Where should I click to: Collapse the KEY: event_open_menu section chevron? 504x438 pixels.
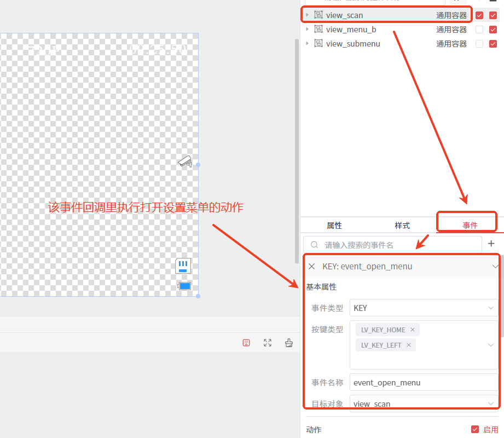pyautogui.click(x=495, y=266)
